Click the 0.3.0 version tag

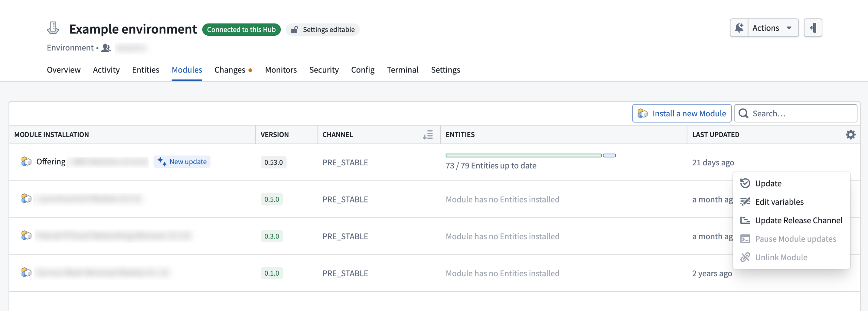point(272,236)
